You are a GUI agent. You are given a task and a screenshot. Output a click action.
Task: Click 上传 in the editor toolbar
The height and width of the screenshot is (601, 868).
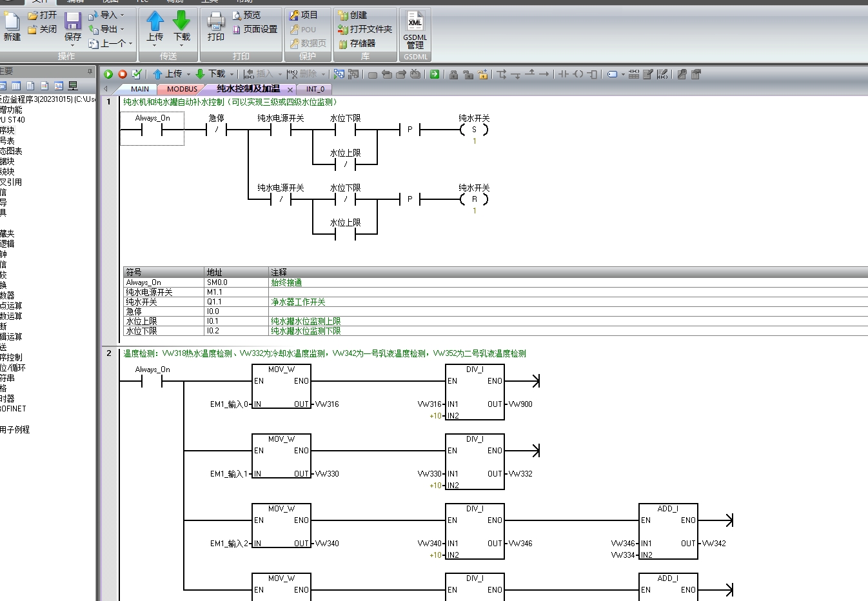[x=168, y=74]
